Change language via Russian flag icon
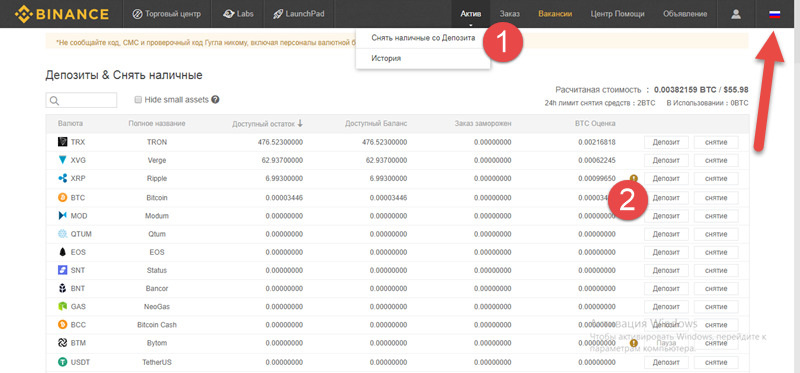800x373 pixels. pos(775,14)
